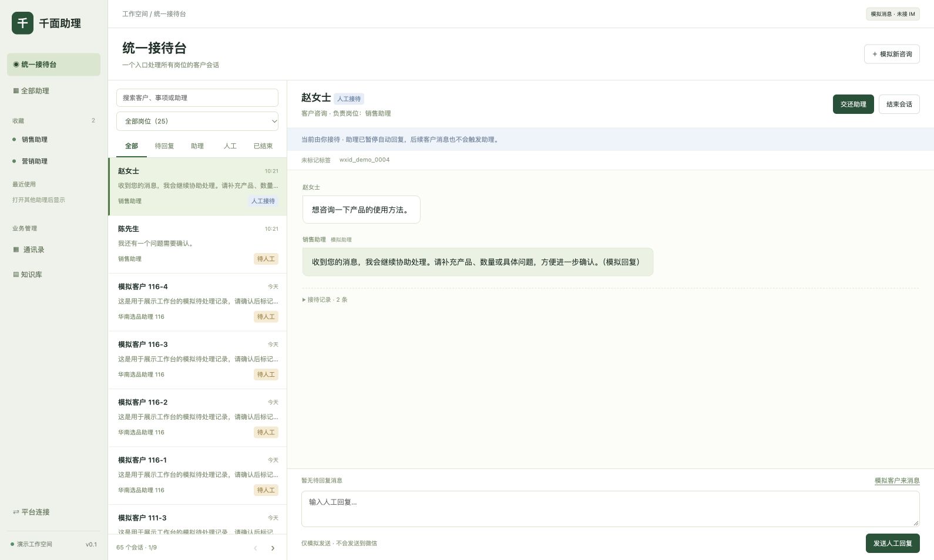Open conversation 模拟客户 111-3
This screenshot has width=934, height=560.
tap(197, 520)
